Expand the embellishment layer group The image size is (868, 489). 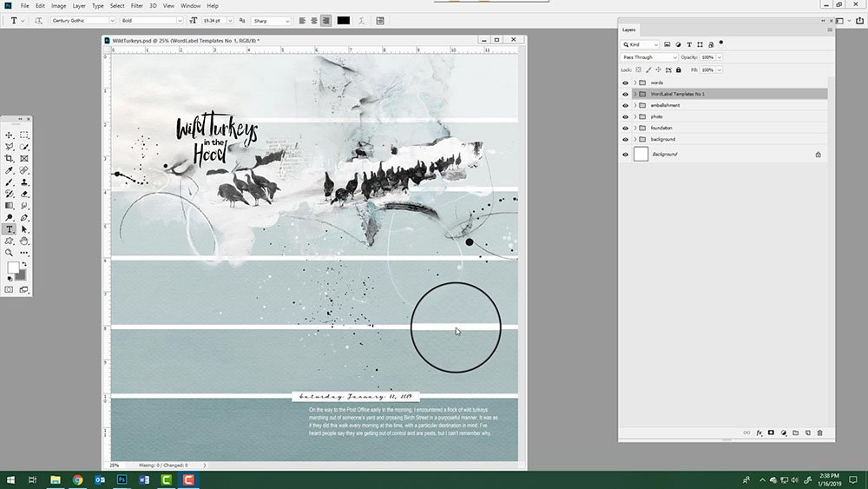click(635, 105)
